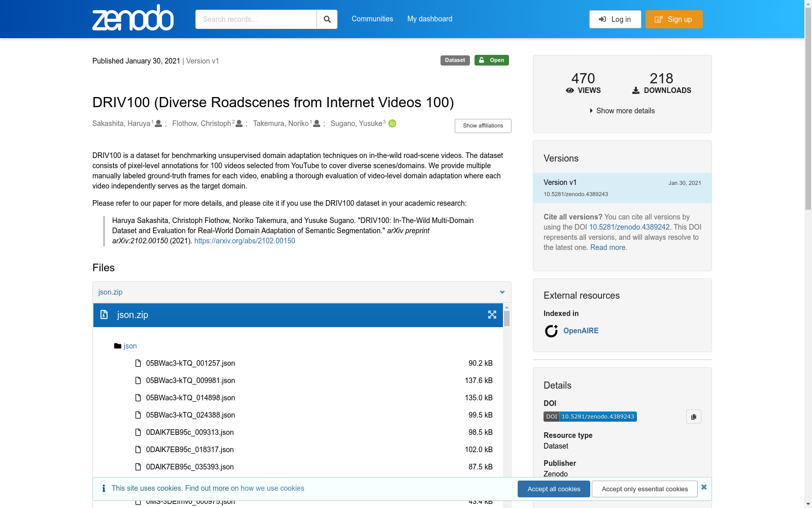This screenshot has height=508, width=812.
Task: Open DOI 10.5281/zenodo.4389242 link
Action: [x=629, y=227]
